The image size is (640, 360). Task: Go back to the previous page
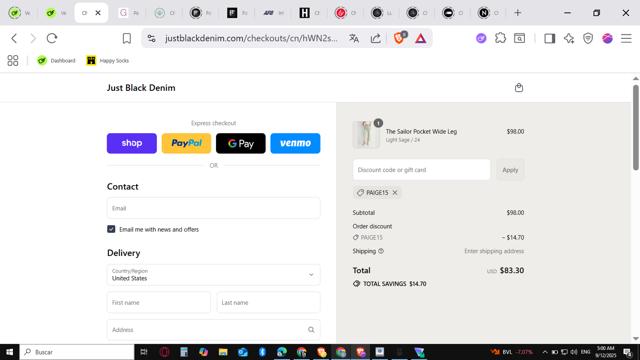pos(14,38)
